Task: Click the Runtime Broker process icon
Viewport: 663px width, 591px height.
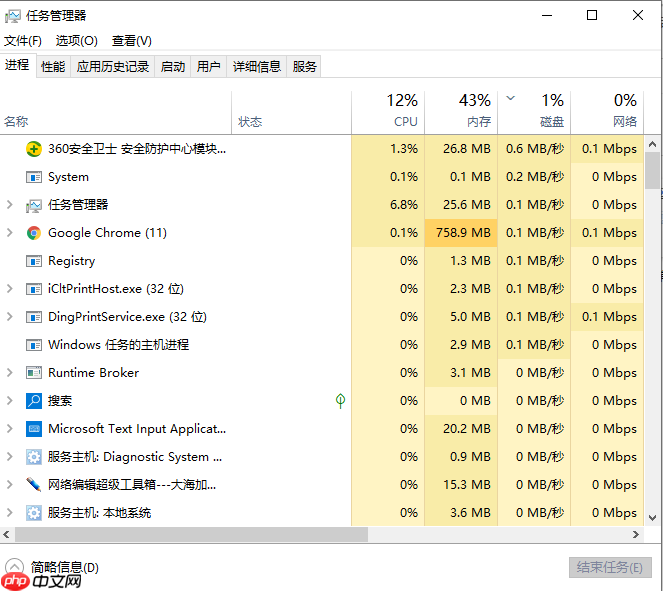Action: coord(34,373)
